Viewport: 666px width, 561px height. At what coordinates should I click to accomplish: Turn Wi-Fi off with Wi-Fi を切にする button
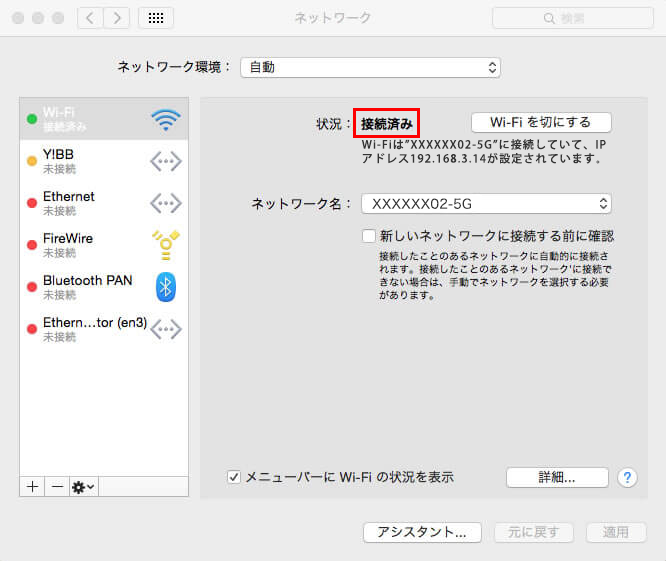click(541, 123)
